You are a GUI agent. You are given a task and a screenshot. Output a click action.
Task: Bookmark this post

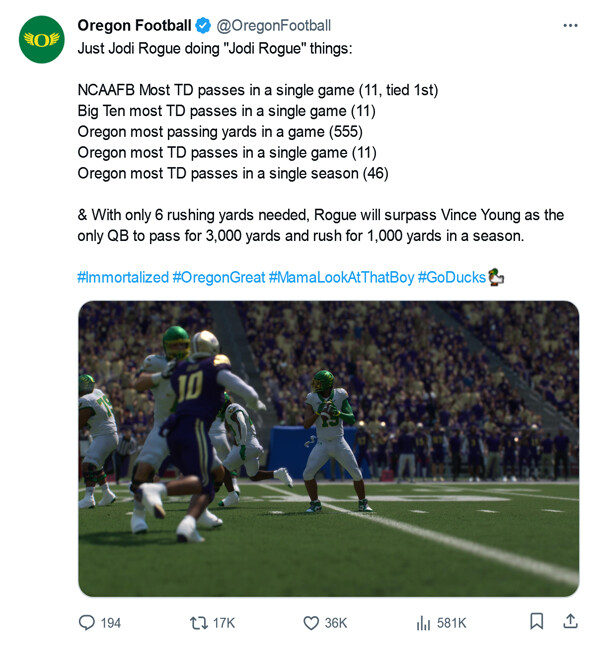[x=536, y=621]
